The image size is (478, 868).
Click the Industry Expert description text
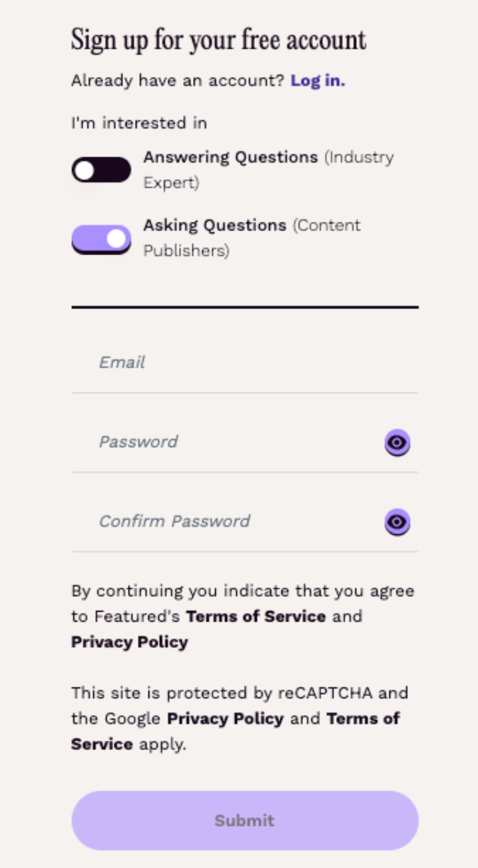point(268,170)
